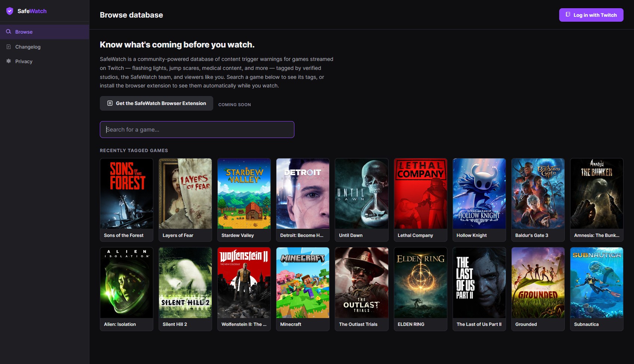Image resolution: width=634 pixels, height=364 pixels.
Task: Focus the Search for a game field
Action: 197,129
